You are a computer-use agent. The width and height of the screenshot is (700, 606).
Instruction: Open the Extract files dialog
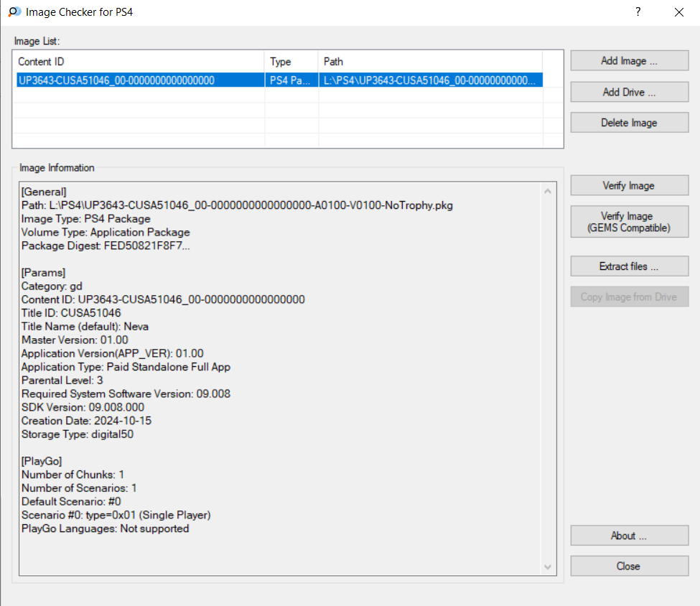tap(630, 266)
